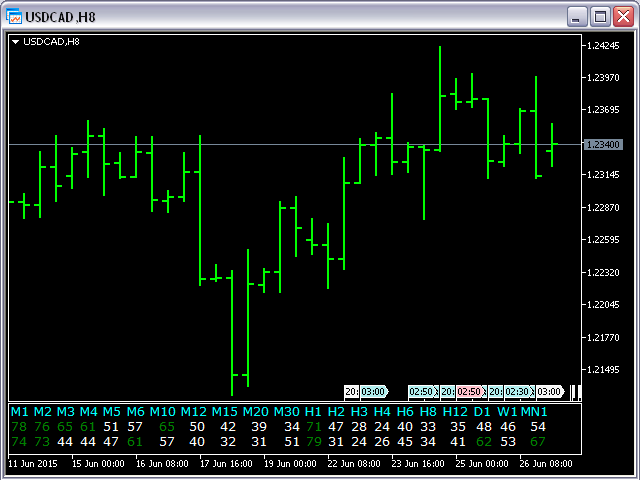Click the H12 timeframe label
The image size is (640, 480).
tap(455, 411)
